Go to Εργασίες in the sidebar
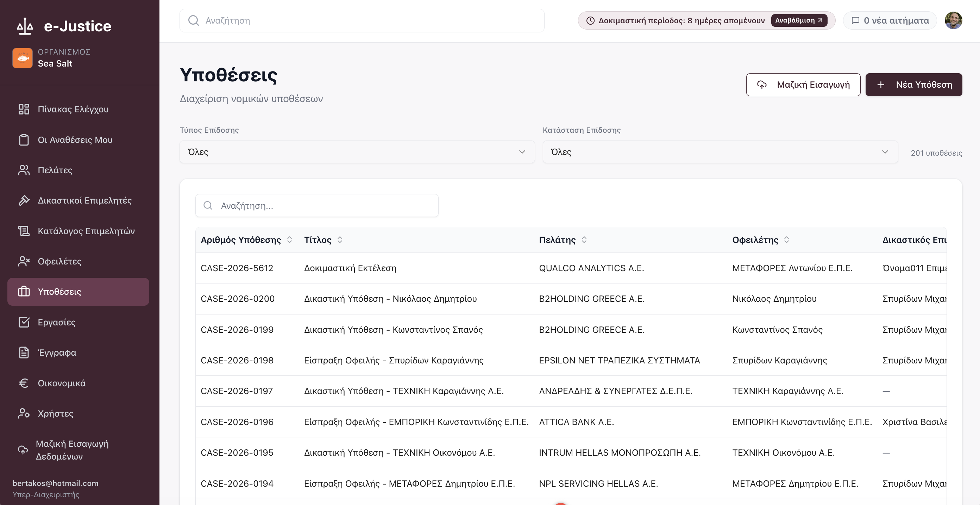 coord(78,322)
